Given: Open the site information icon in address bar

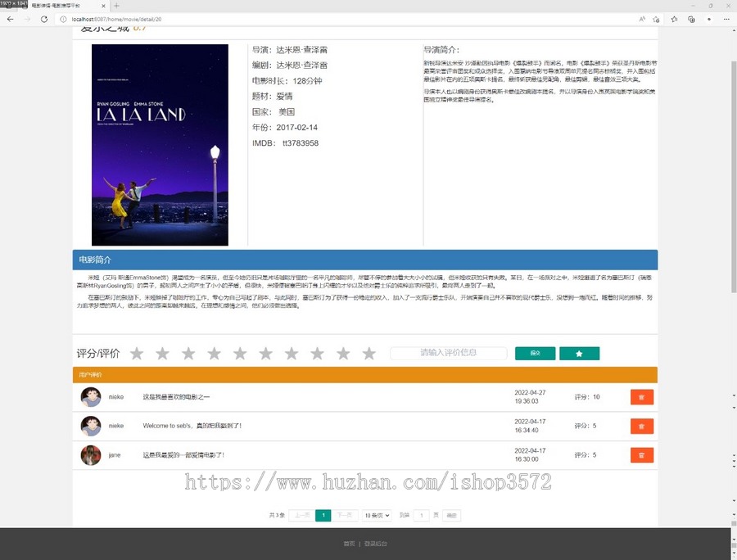Looking at the screenshot, I should pos(63,20).
